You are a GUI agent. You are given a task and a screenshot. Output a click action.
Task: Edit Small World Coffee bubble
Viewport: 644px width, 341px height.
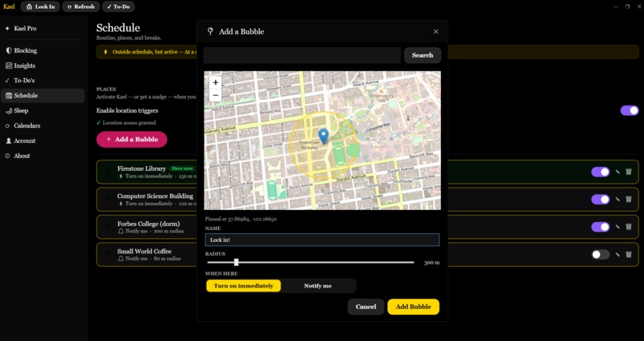(618, 255)
